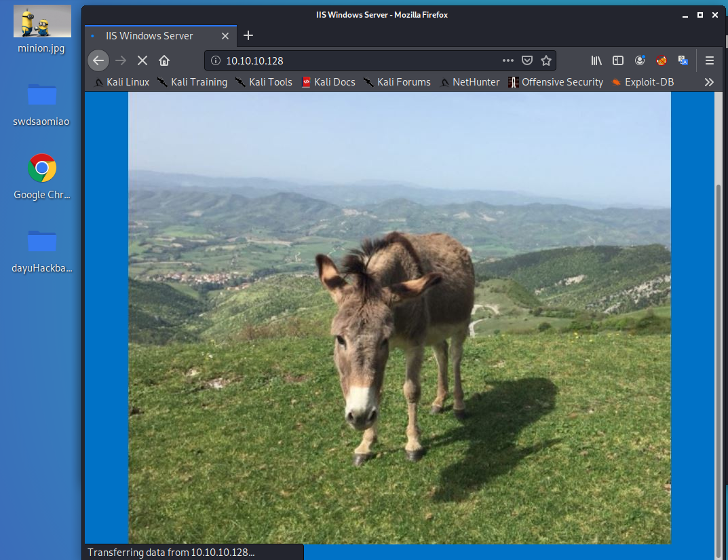The image size is (728, 560).
Task: Click the donkey image on the page
Action: tap(400, 318)
